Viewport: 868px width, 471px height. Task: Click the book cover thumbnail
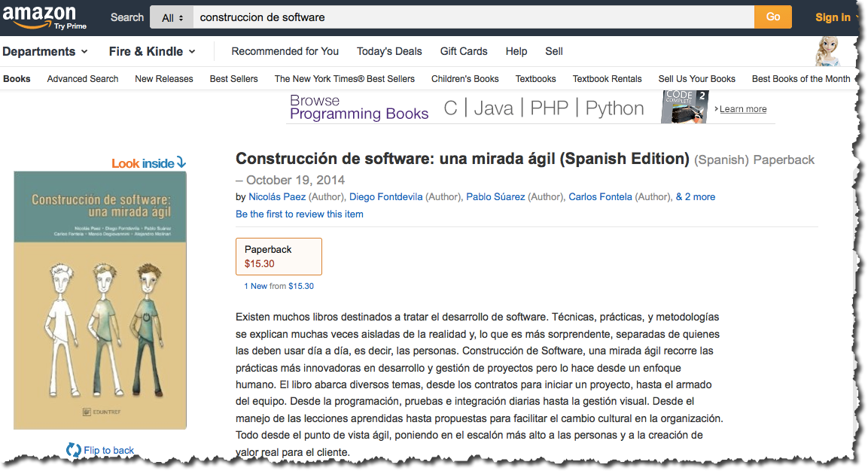[x=100, y=300]
